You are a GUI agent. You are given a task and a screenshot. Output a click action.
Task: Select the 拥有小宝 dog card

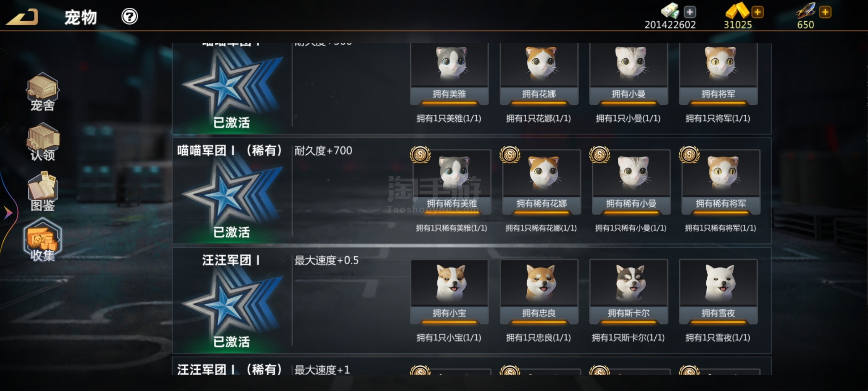tap(449, 292)
